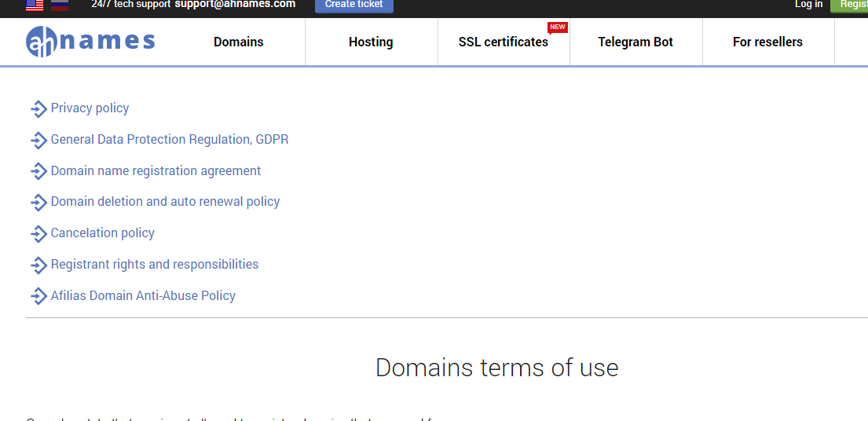This screenshot has width=868, height=421.
Task: Click arrow icon beside Registrant rights and responsibilities
Action: point(38,265)
